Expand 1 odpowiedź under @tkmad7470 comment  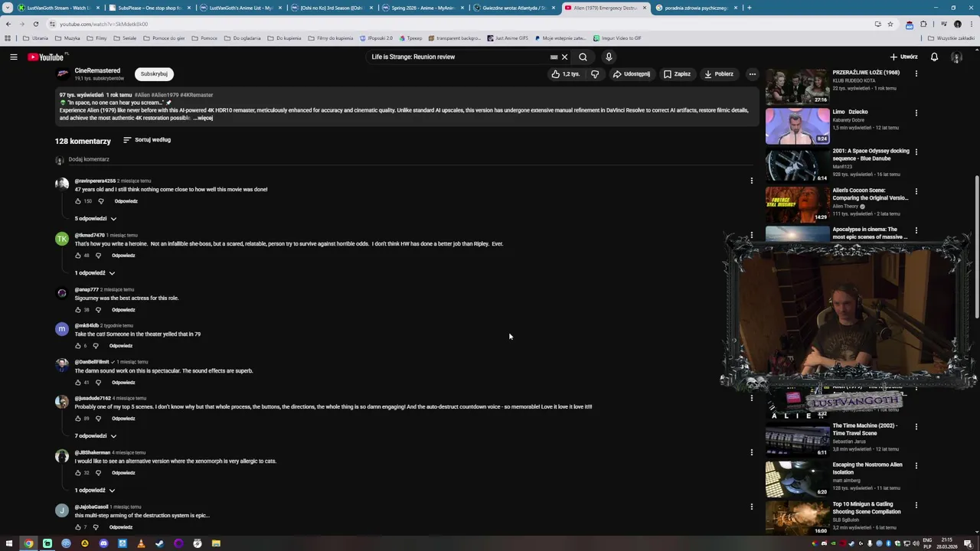pyautogui.click(x=95, y=273)
